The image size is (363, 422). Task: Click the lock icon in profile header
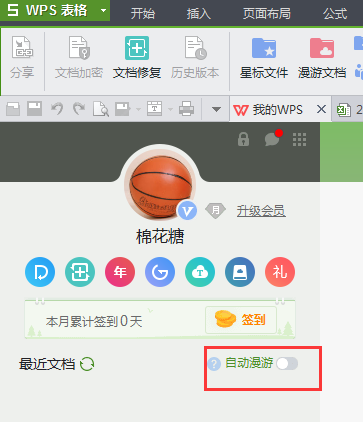click(x=243, y=139)
